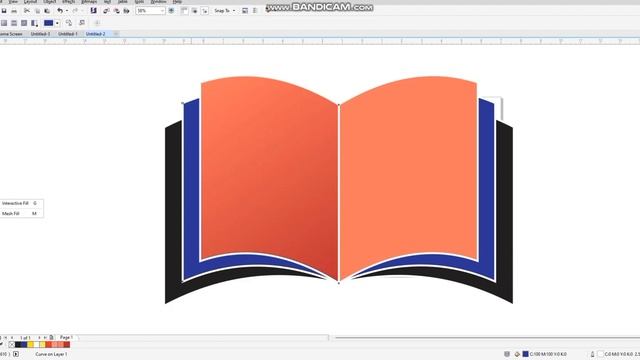Click the blue fill color picker
This screenshot has width=640, height=360.
coord(49,23)
